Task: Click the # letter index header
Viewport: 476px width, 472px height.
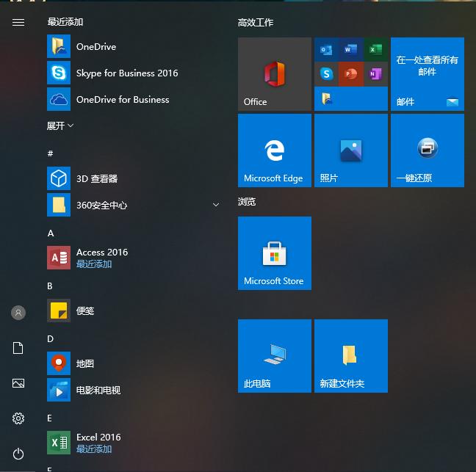Action: point(51,153)
